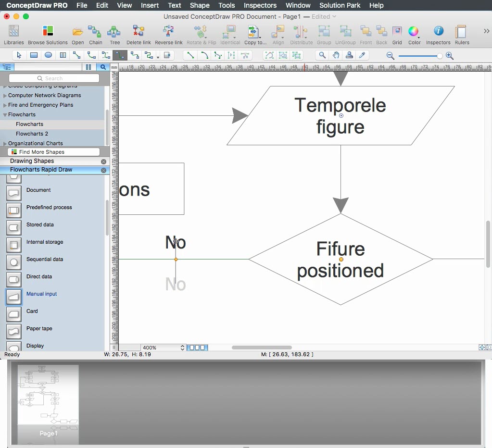Pick the Paper tape shape
Screen dimensions: 492x448
(x=13, y=331)
